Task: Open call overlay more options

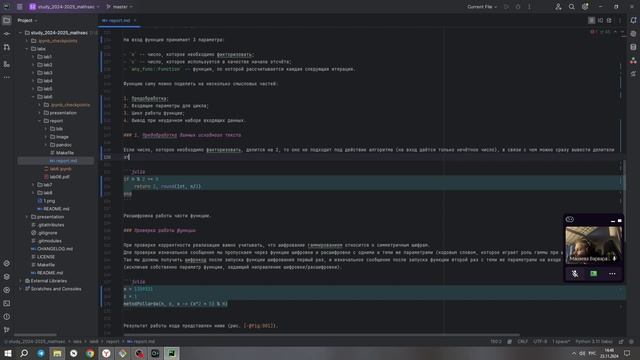Action: click(612, 274)
